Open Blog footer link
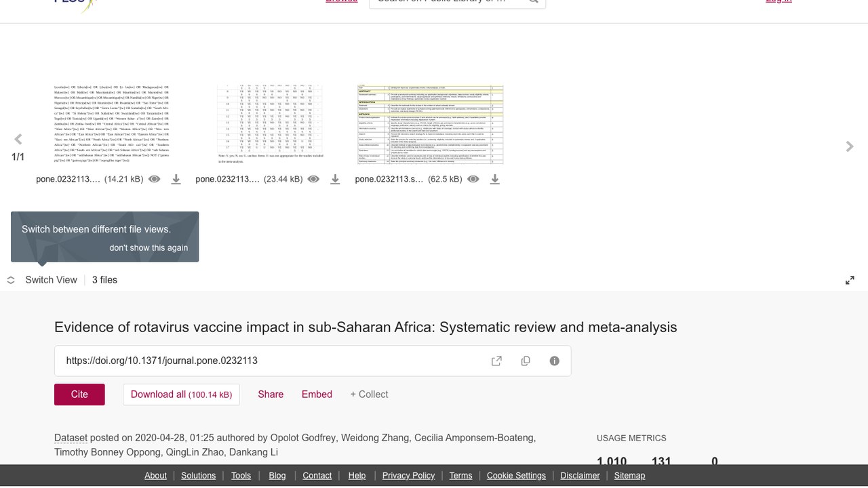 tap(277, 476)
